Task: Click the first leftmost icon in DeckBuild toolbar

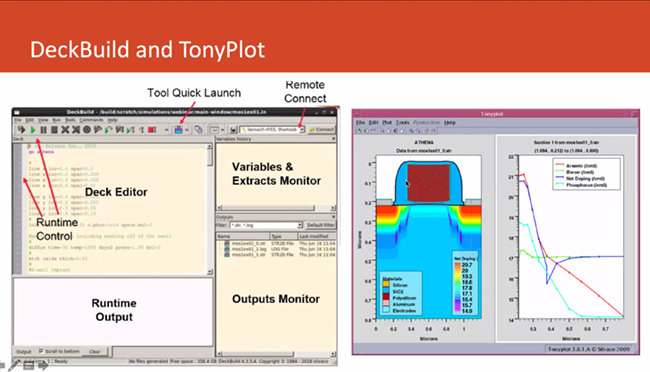Action: 21,130
